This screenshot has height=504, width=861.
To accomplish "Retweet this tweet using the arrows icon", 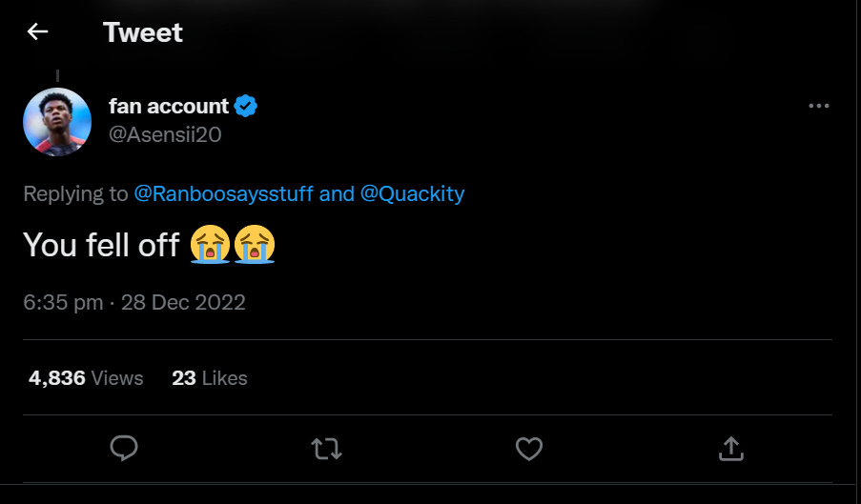I will [326, 449].
